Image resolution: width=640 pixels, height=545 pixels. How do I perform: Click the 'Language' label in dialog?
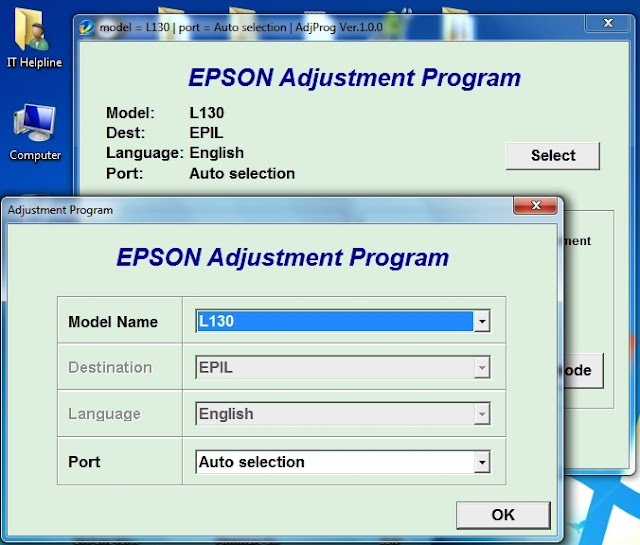(x=104, y=414)
